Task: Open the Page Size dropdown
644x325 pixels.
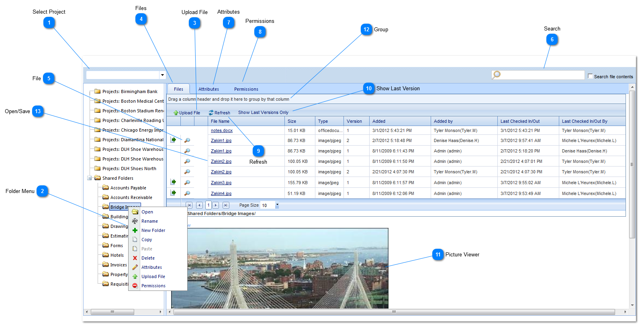Action: pos(277,205)
